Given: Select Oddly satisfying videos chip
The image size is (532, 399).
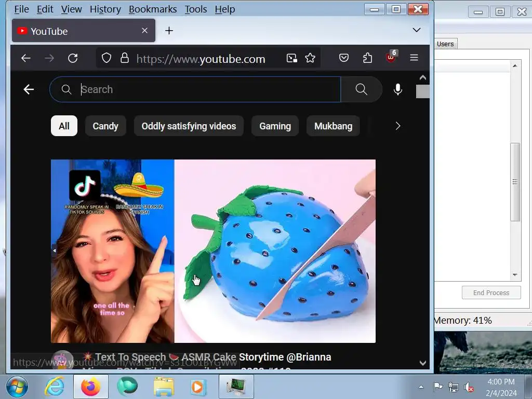Looking at the screenshot, I should click(189, 126).
